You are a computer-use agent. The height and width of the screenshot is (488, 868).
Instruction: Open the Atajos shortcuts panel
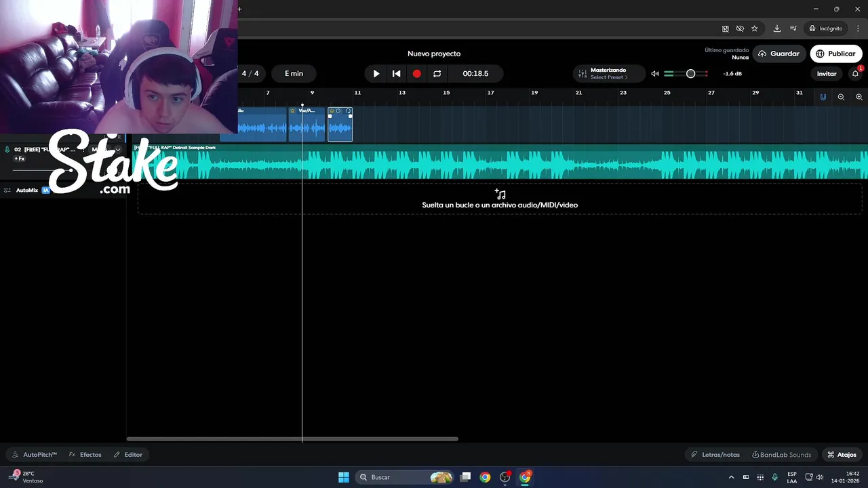(842, 455)
